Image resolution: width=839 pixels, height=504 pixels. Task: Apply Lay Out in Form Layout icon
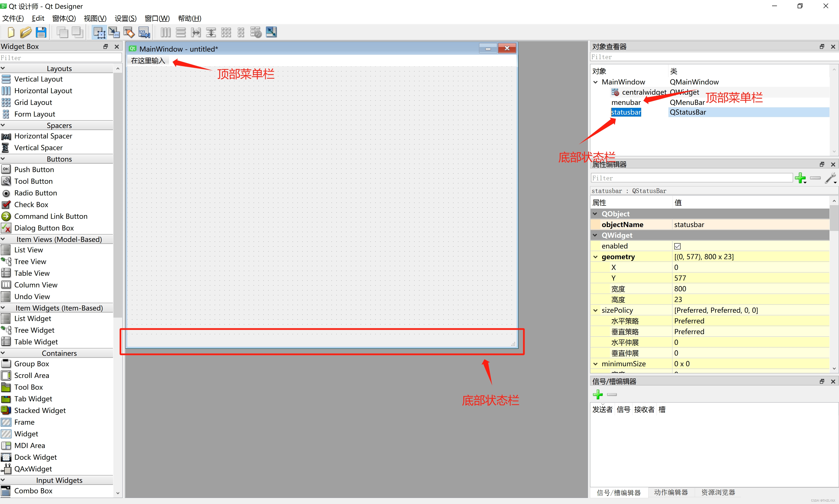241,32
